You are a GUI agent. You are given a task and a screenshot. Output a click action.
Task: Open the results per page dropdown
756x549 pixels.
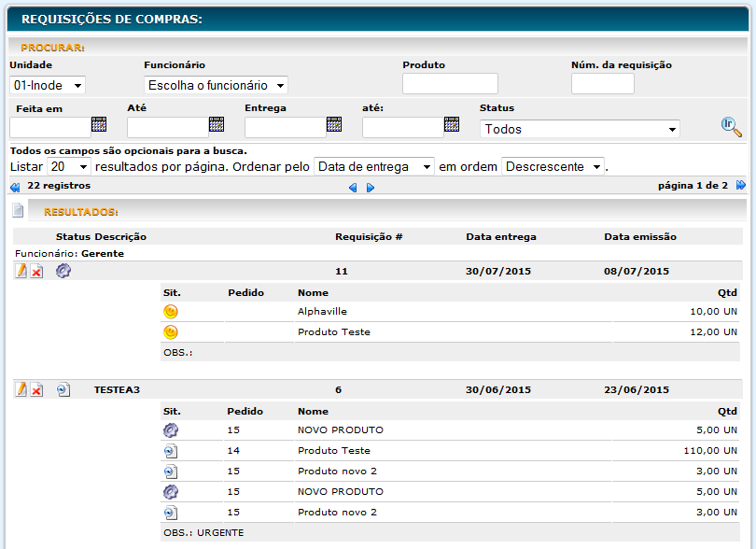click(x=70, y=166)
